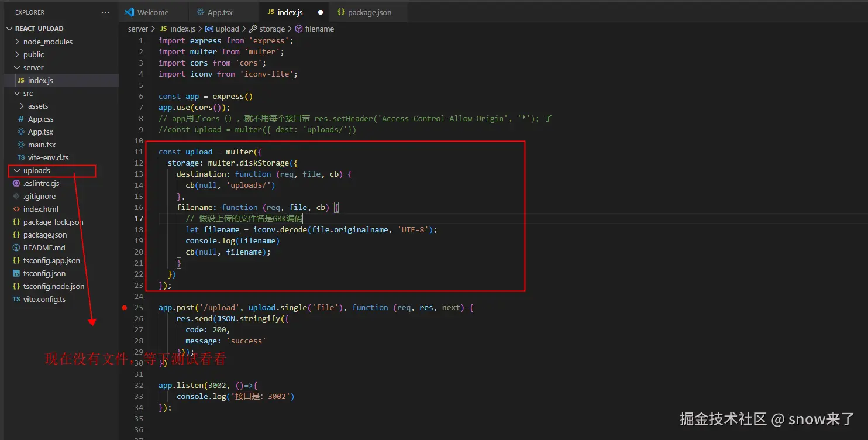868x440 pixels.
Task: Click message: 'success' on line 28
Action: click(226, 341)
